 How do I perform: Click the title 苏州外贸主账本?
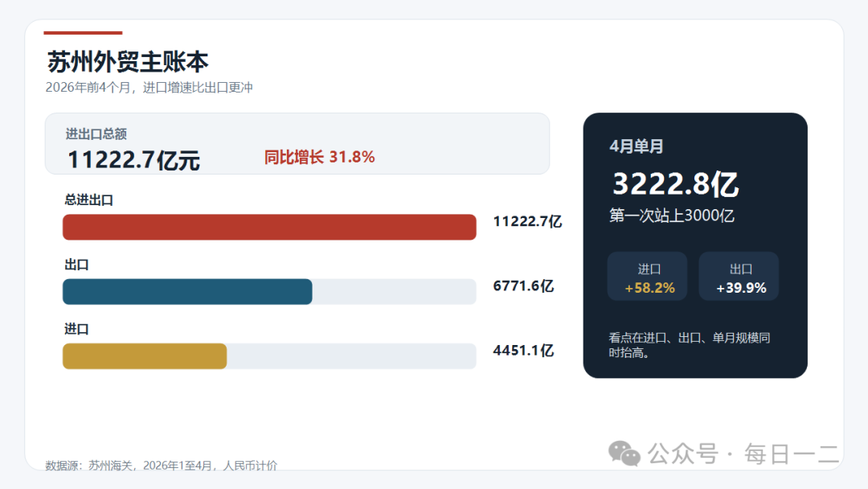pyautogui.click(x=127, y=61)
